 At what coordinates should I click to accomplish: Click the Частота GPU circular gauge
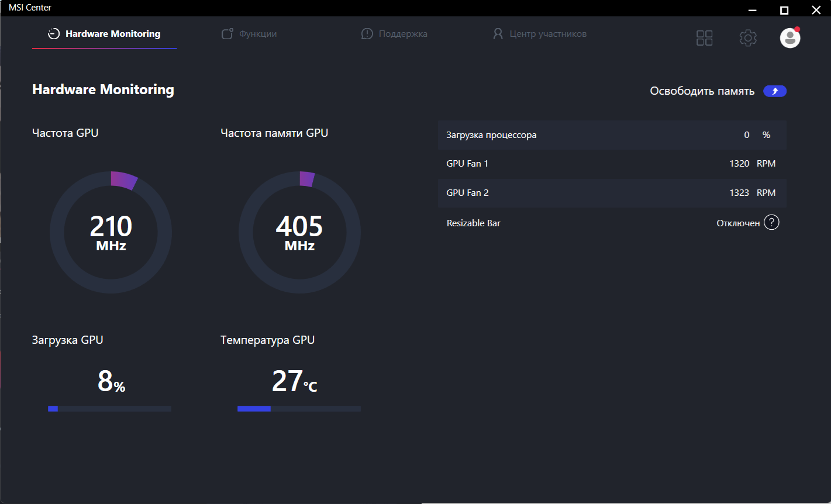pos(111,232)
